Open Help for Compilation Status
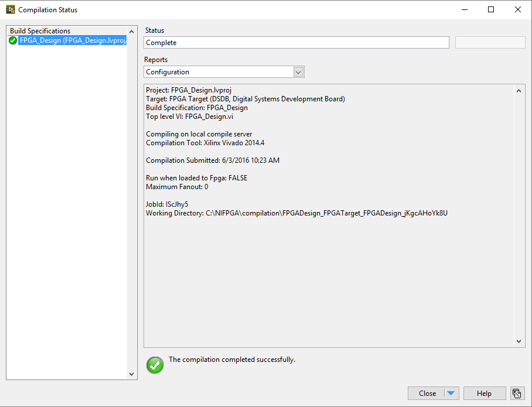Screen dimensions: 532x407 484,394
